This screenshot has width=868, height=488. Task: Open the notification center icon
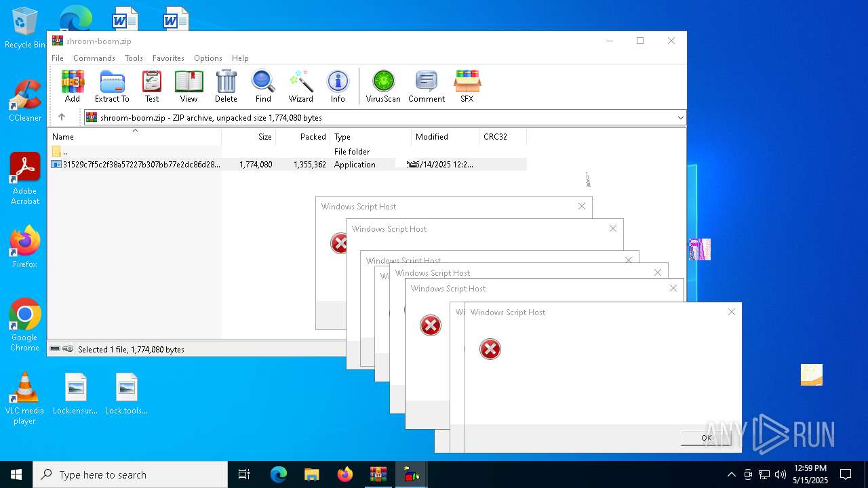(x=846, y=474)
